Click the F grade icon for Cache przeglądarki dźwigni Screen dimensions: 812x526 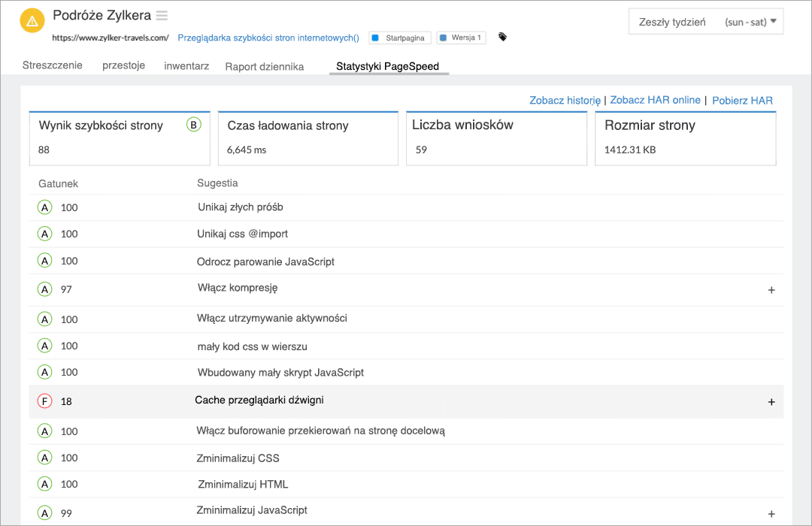click(44, 401)
